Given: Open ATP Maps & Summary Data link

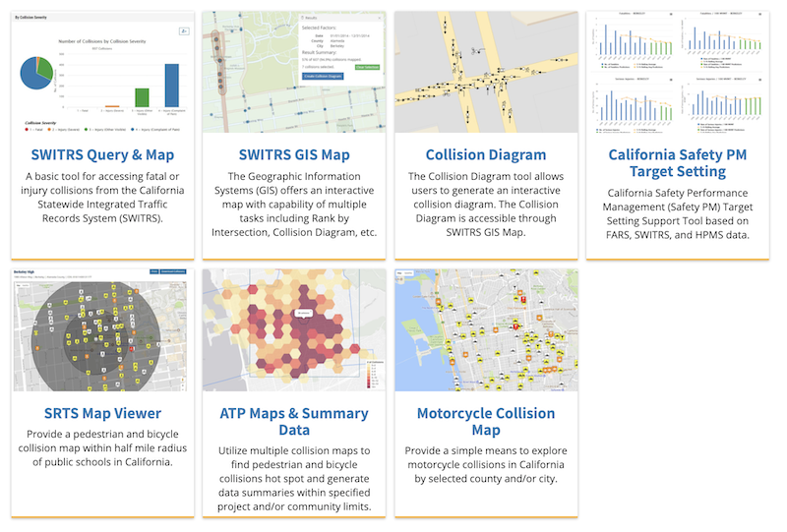Looking at the screenshot, I should pyautogui.click(x=294, y=422).
